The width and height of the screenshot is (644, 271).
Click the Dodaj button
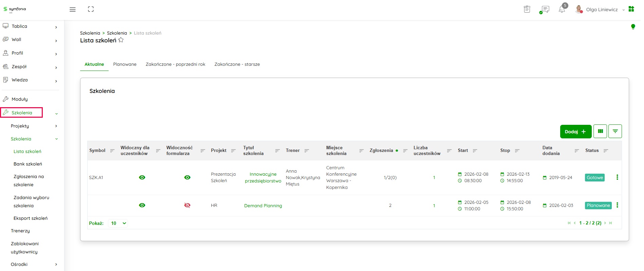(575, 132)
